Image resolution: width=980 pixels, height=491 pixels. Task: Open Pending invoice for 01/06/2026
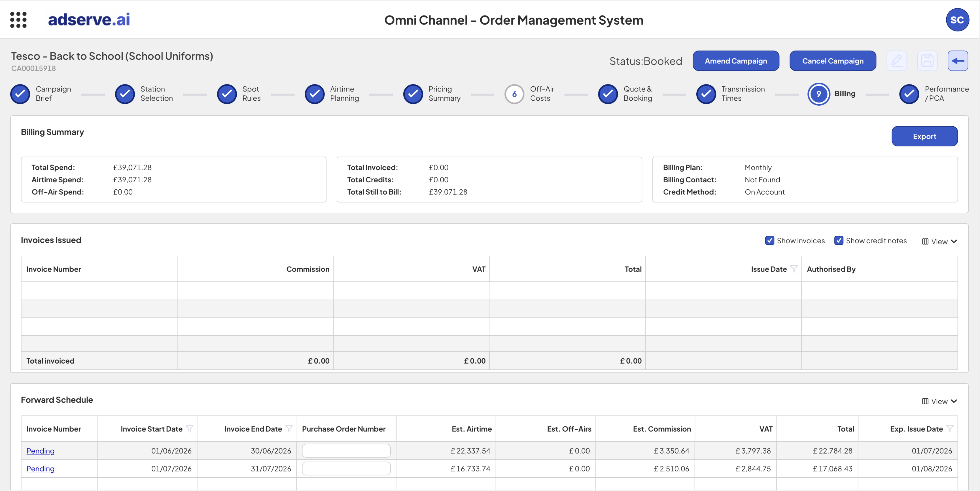[x=40, y=451]
